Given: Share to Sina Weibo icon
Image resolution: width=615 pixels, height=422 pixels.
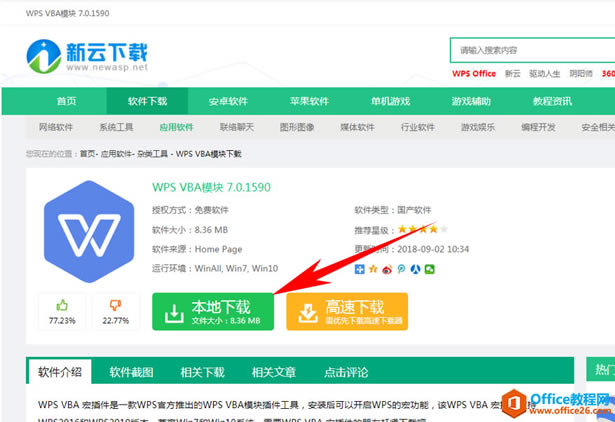Looking at the screenshot, I should 387,269.
